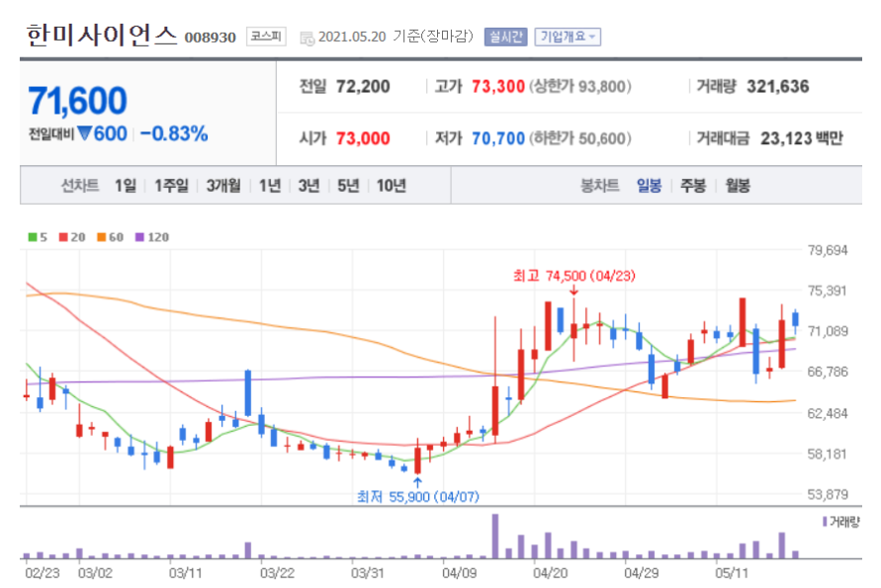Image resolution: width=881 pixels, height=588 pixels.
Task: Click the 거래대금 value 23,123 백만
Action: 802,138
